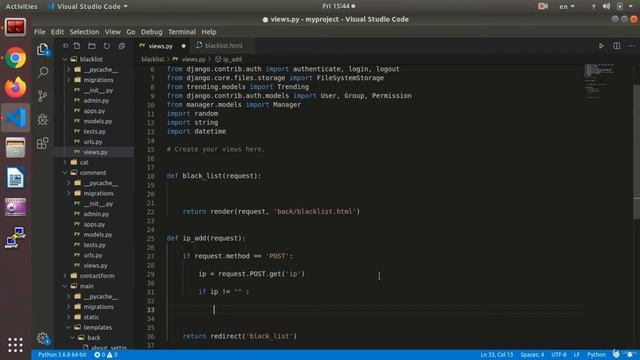Launch Firefox from the dock
640x360 pixels.
click(16, 88)
